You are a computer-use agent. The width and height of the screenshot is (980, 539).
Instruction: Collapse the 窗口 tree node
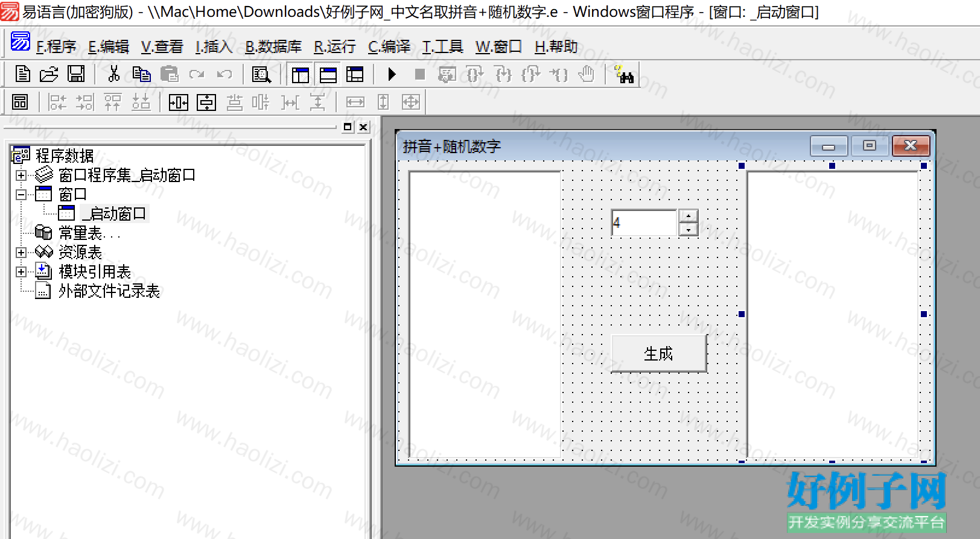click(21, 195)
